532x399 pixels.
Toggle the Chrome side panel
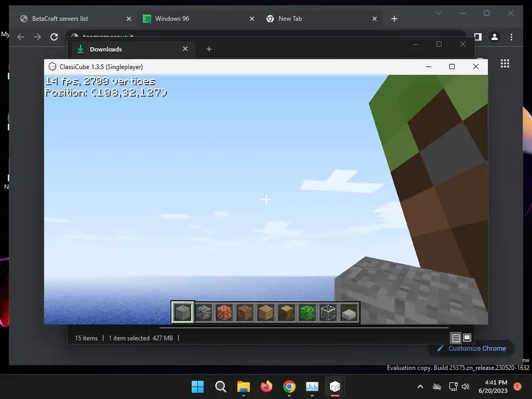(x=478, y=37)
